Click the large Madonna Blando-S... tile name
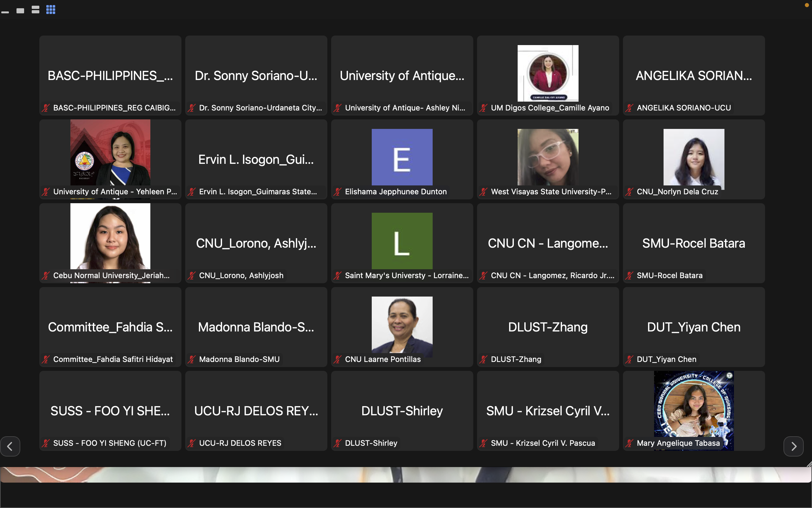The height and width of the screenshot is (508, 812). 256,327
